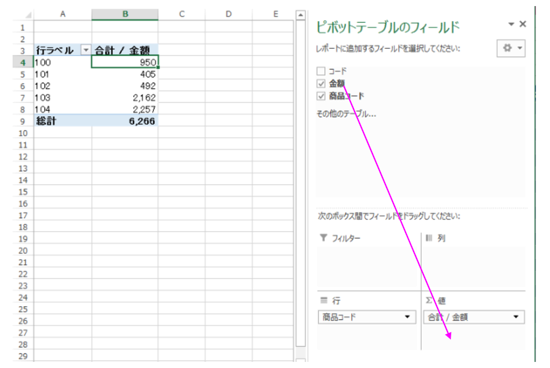Screen dimensions: 550x368
Task: Click the empty フィルター drop area
Action: [x=368, y=267]
